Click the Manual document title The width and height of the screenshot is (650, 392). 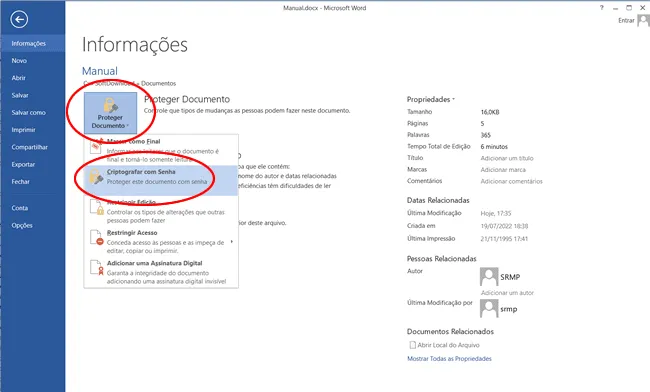(100, 71)
